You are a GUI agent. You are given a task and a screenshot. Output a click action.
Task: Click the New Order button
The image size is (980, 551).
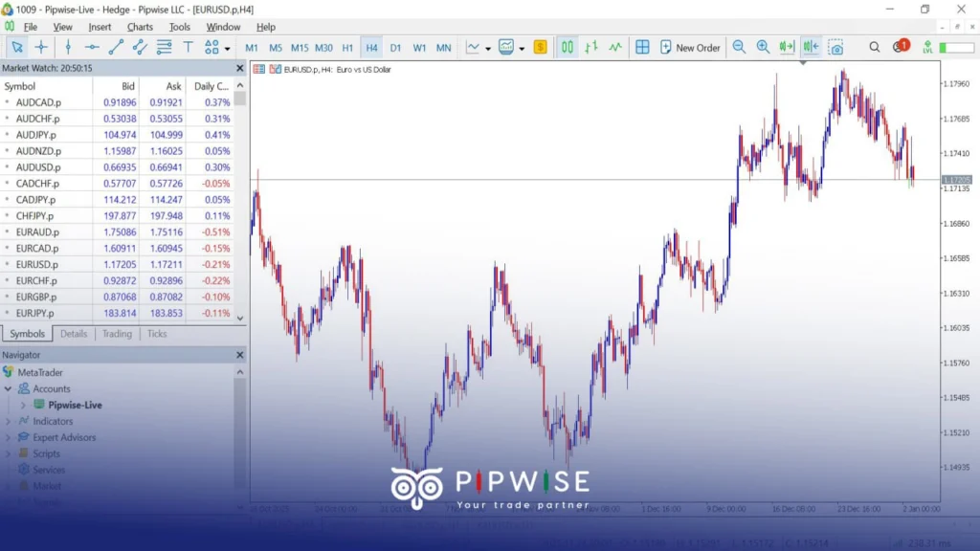pos(690,48)
